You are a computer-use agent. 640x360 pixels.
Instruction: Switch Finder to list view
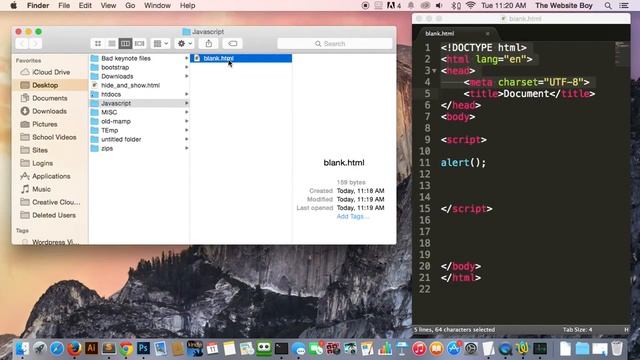pos(111,43)
